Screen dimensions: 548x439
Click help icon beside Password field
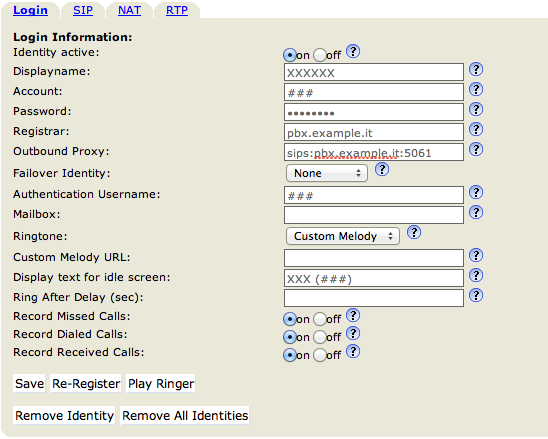click(x=476, y=109)
